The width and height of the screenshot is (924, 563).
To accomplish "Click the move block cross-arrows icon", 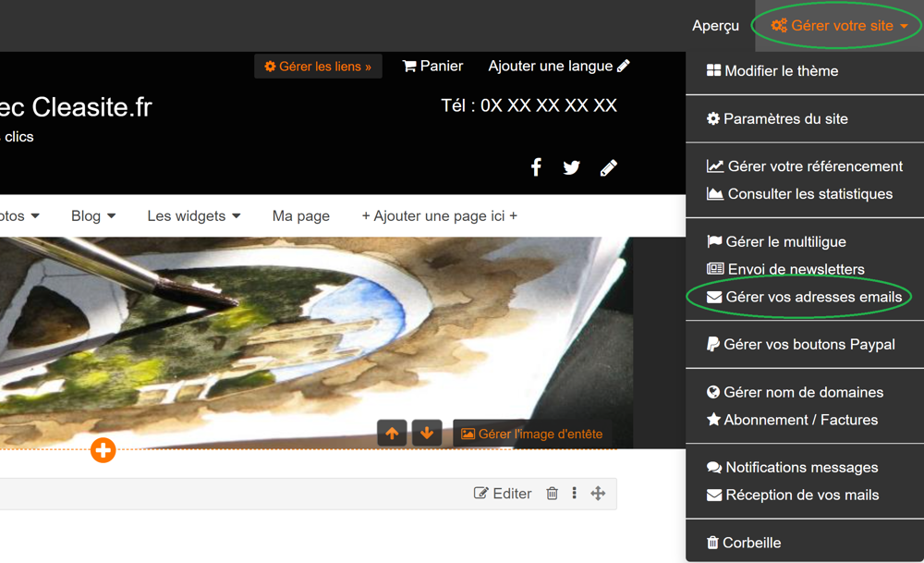I will point(598,494).
